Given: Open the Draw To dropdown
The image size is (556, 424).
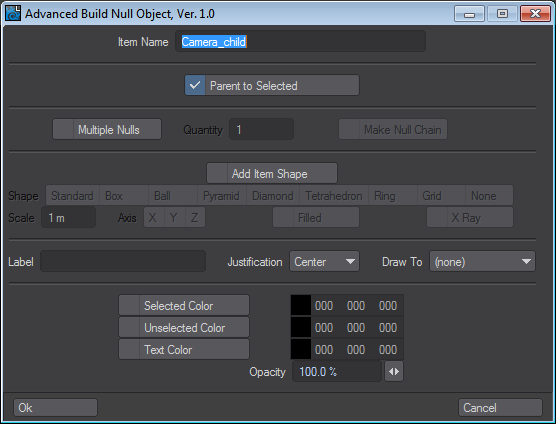Looking at the screenshot, I should (482, 262).
